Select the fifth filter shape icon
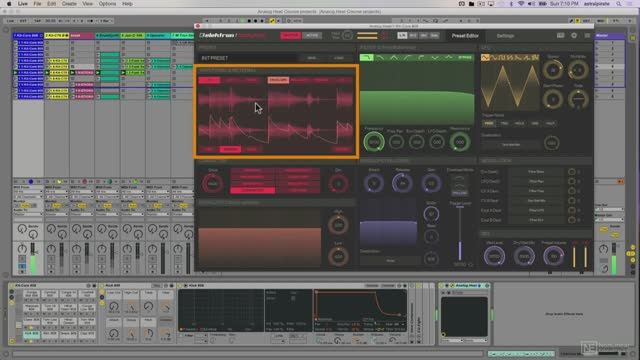 click(x=421, y=58)
